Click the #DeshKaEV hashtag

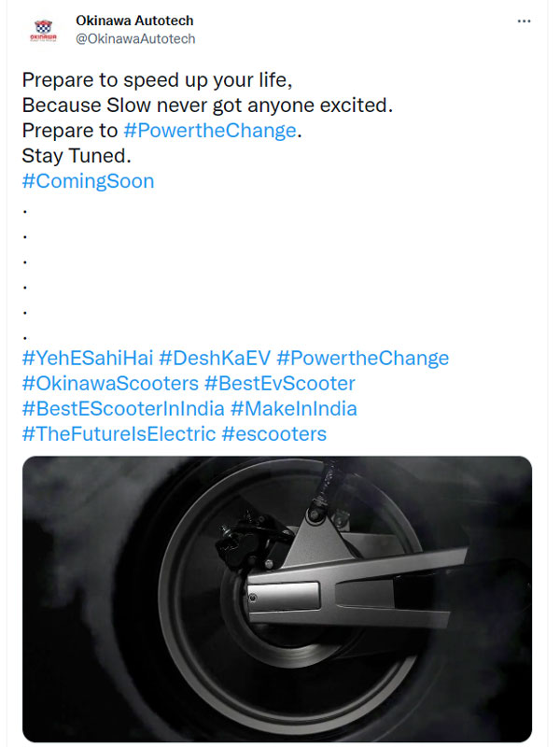(215, 359)
